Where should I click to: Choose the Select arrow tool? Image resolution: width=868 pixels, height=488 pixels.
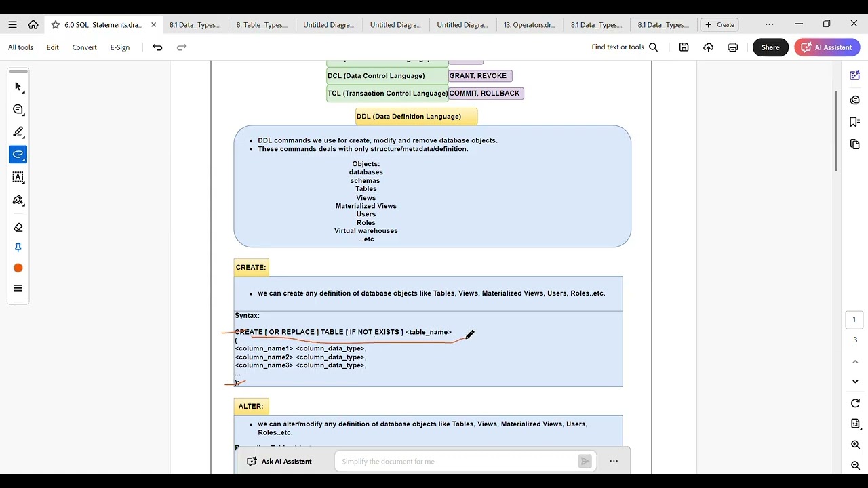pos(18,87)
